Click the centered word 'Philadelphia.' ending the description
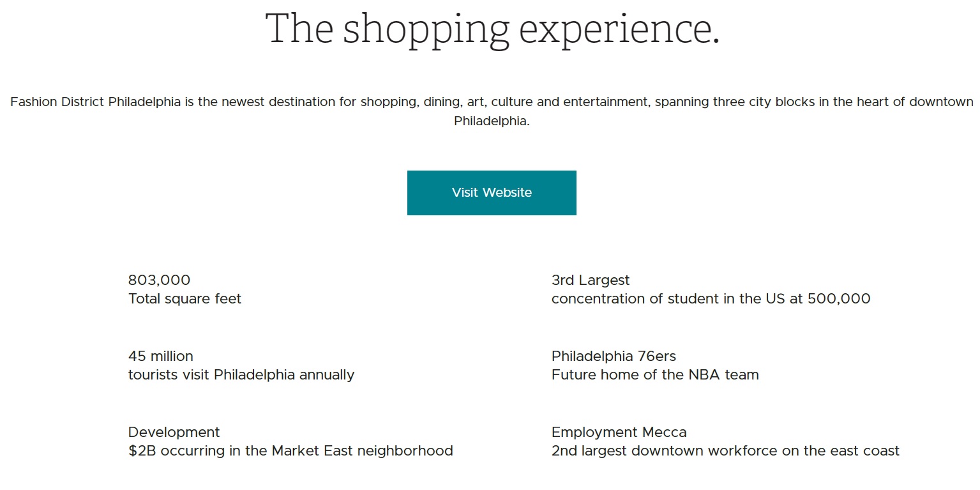Image resolution: width=980 pixels, height=490 pixels. pyautogui.click(x=492, y=121)
